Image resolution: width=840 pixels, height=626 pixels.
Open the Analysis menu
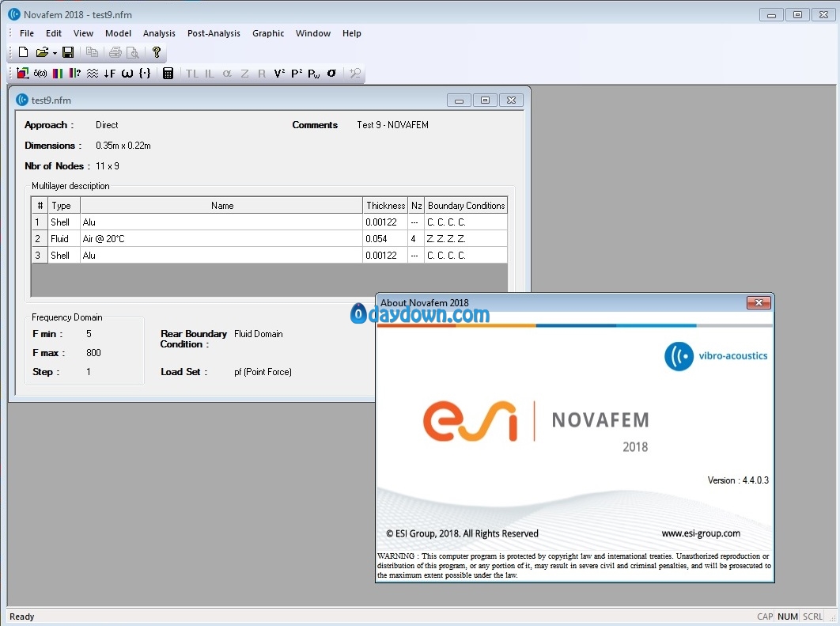pos(159,33)
